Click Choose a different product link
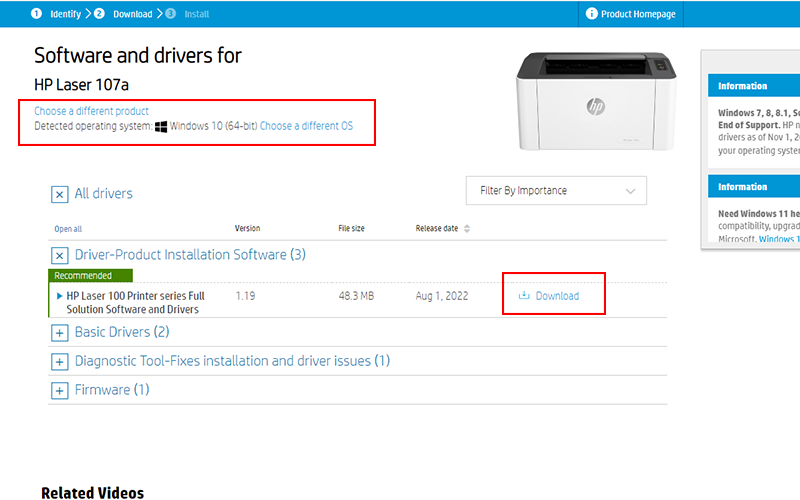This screenshot has height=500, width=800. (91, 111)
